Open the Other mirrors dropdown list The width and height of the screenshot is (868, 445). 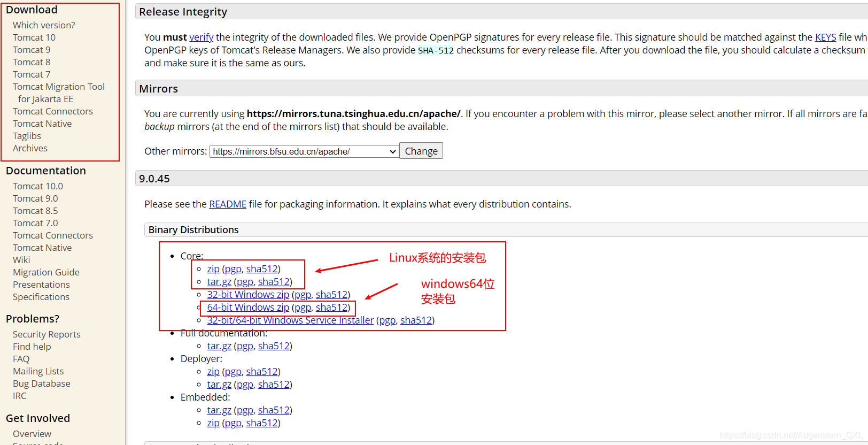[x=304, y=151]
